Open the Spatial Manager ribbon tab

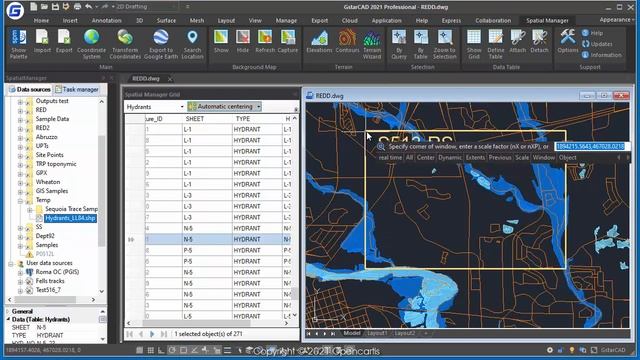click(x=547, y=20)
